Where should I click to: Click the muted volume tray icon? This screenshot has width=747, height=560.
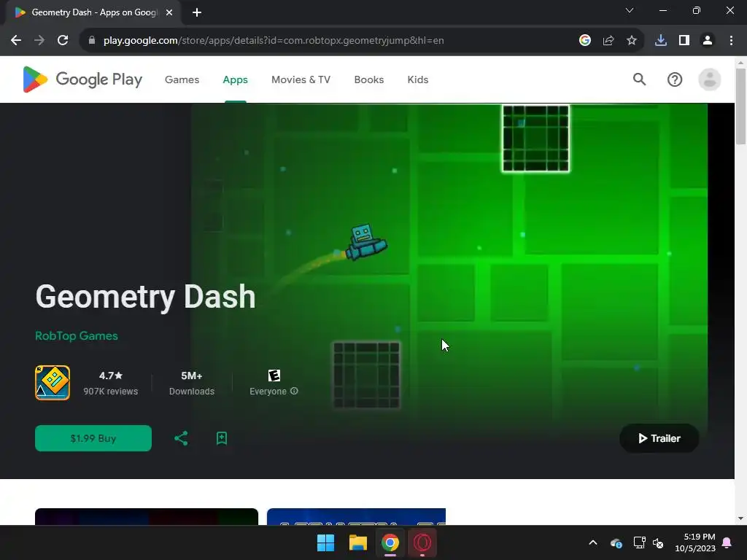click(x=659, y=542)
